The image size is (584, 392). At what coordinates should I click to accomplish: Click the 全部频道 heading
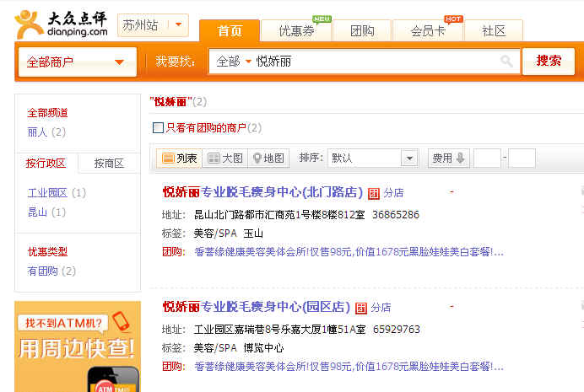(47, 113)
